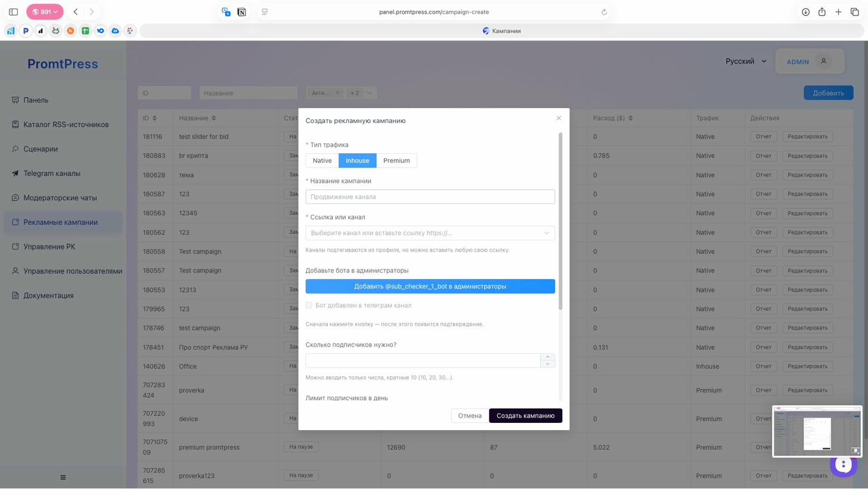Reload page with the address bar refresh icon

pyautogui.click(x=604, y=12)
